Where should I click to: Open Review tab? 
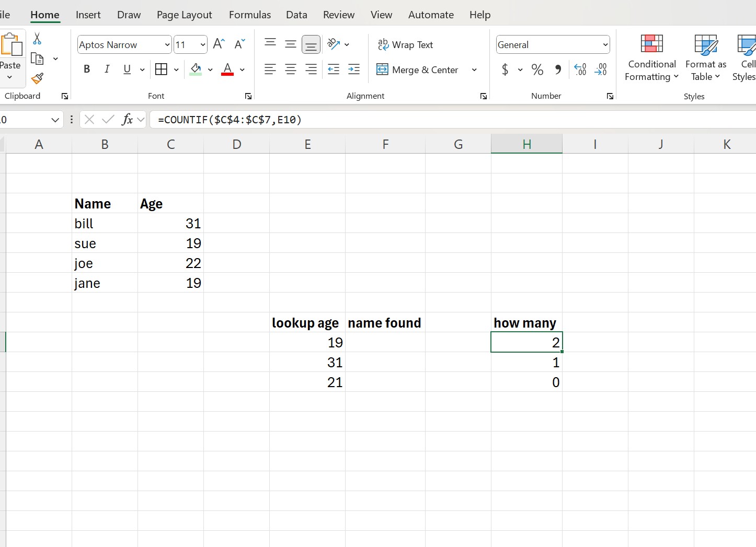[x=339, y=15]
